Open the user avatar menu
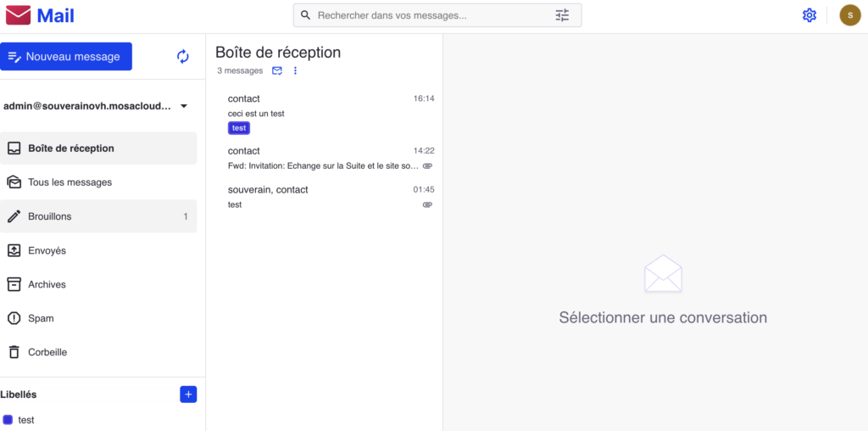The image size is (868, 431). 849,15
